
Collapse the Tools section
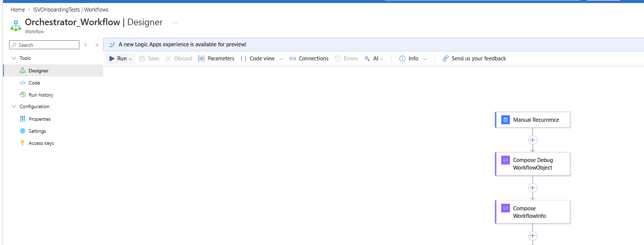click(14, 58)
